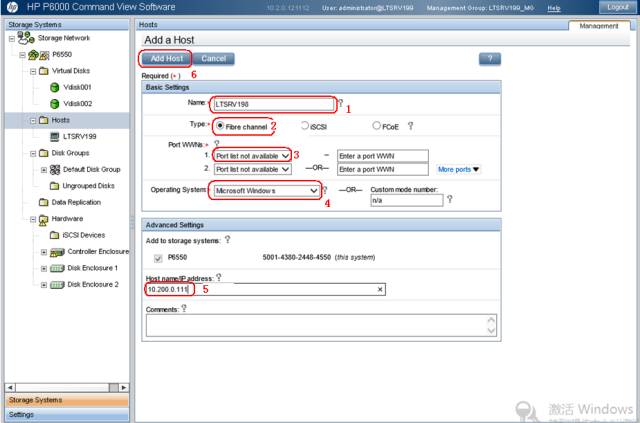This screenshot has width=640, height=423.
Task: Click the tree panel scroll-left arrow
Action: click(10, 387)
